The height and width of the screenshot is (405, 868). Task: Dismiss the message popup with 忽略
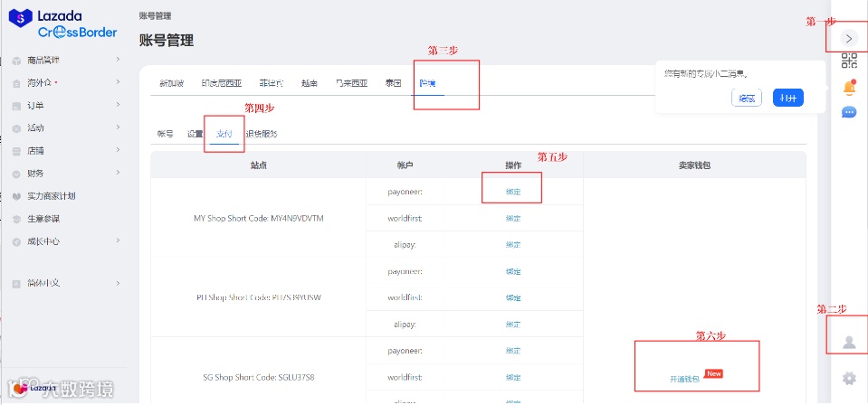coord(747,98)
